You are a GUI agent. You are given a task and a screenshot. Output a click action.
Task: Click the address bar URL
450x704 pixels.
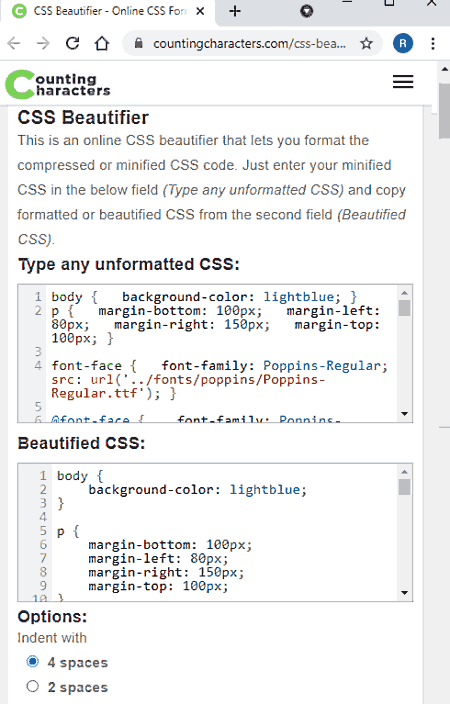249,44
